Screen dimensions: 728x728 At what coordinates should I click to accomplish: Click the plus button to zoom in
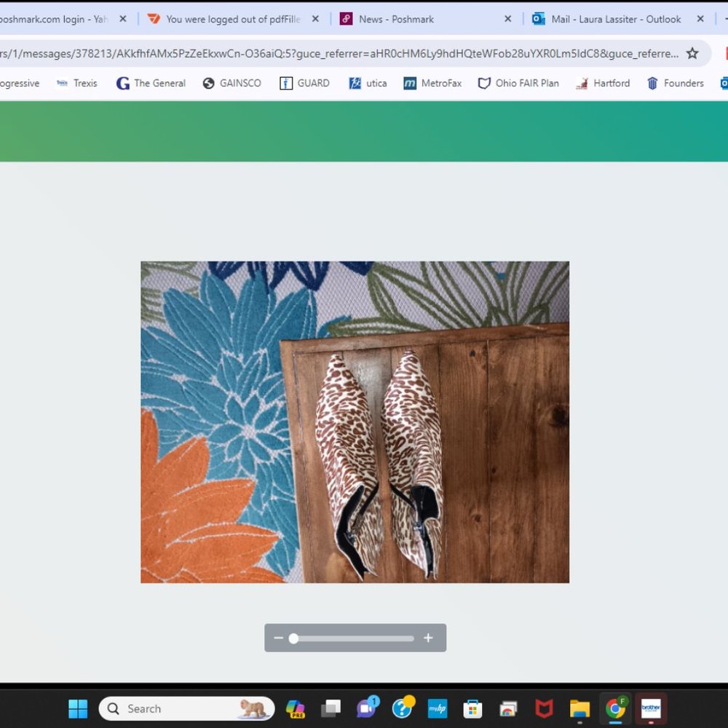[x=428, y=638]
